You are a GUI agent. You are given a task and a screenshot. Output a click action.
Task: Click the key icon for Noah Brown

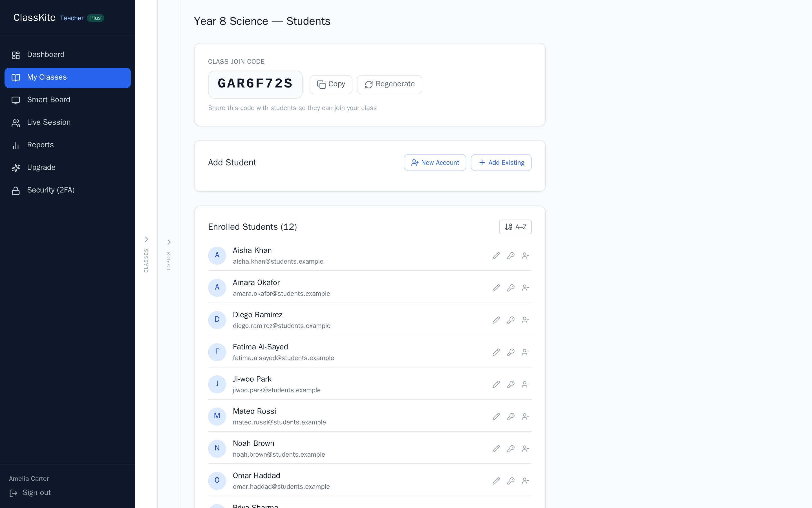pyautogui.click(x=511, y=449)
